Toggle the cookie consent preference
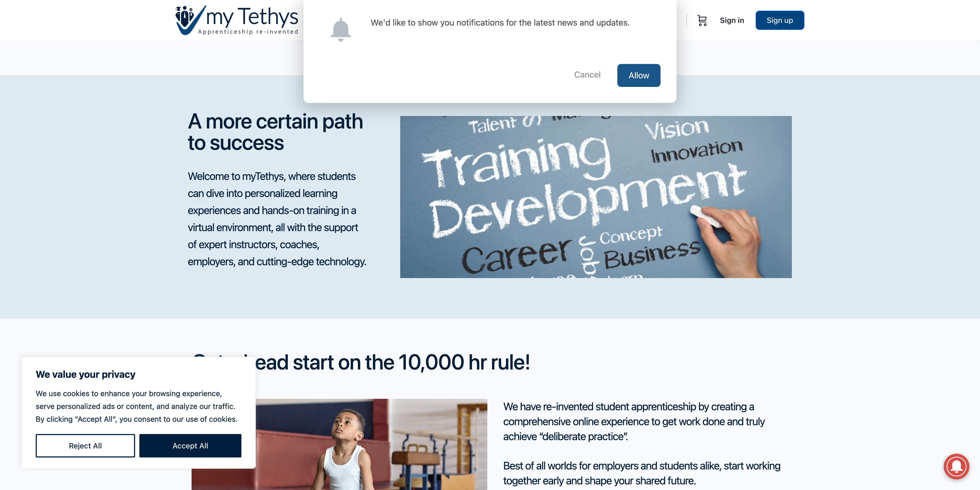The height and width of the screenshot is (490, 980). pyautogui.click(x=86, y=446)
